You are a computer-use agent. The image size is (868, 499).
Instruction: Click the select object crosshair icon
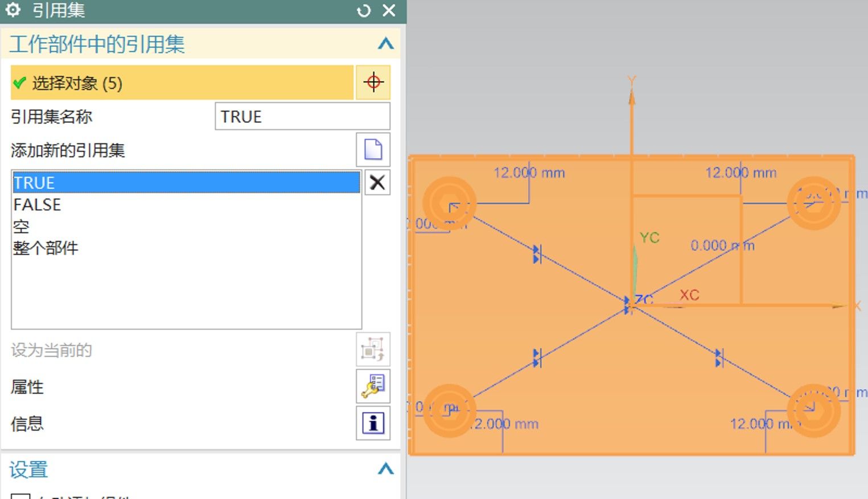(373, 83)
